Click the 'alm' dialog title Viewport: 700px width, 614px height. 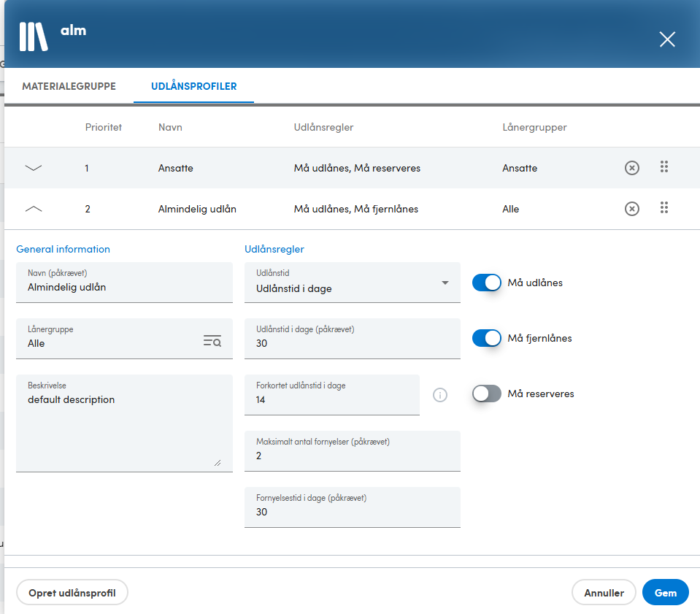point(73,31)
